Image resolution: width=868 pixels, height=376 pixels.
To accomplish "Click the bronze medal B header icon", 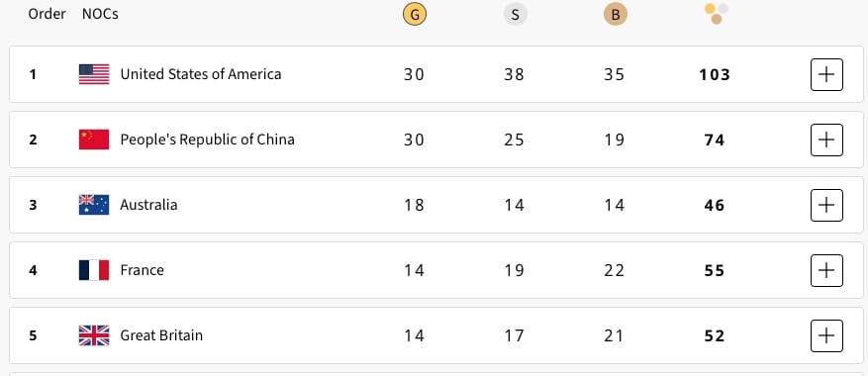I will click(615, 15).
